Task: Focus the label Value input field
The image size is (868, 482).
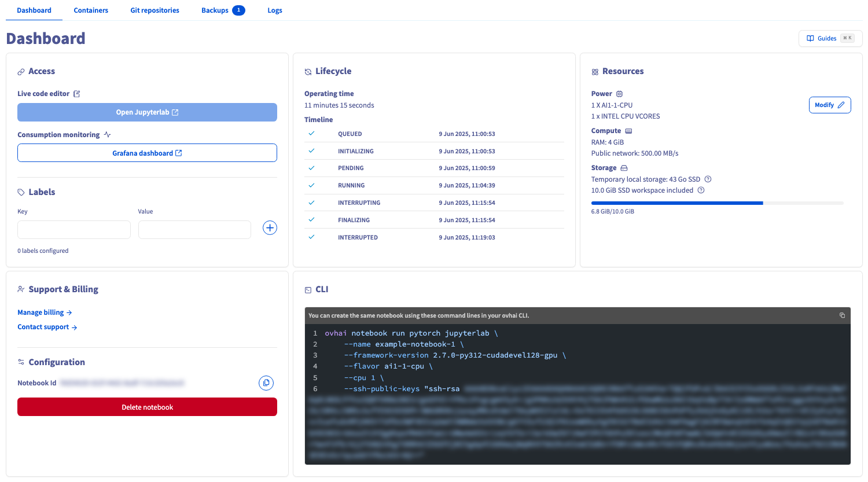Action: point(194,230)
